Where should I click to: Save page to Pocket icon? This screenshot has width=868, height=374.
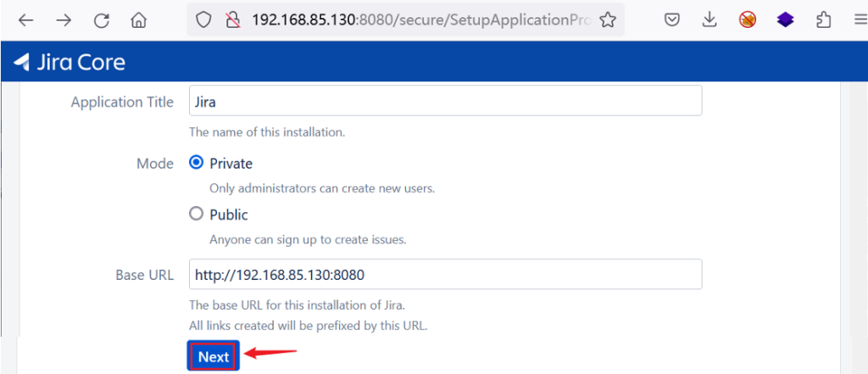click(672, 20)
